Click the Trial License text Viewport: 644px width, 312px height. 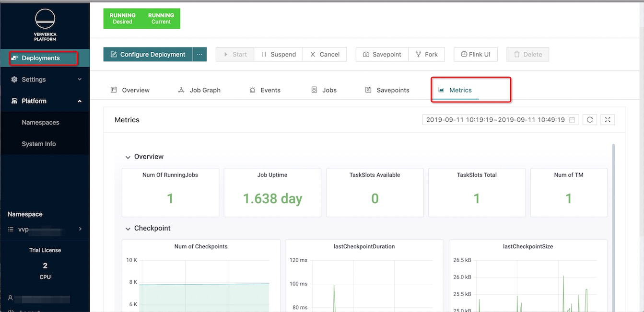click(45, 250)
